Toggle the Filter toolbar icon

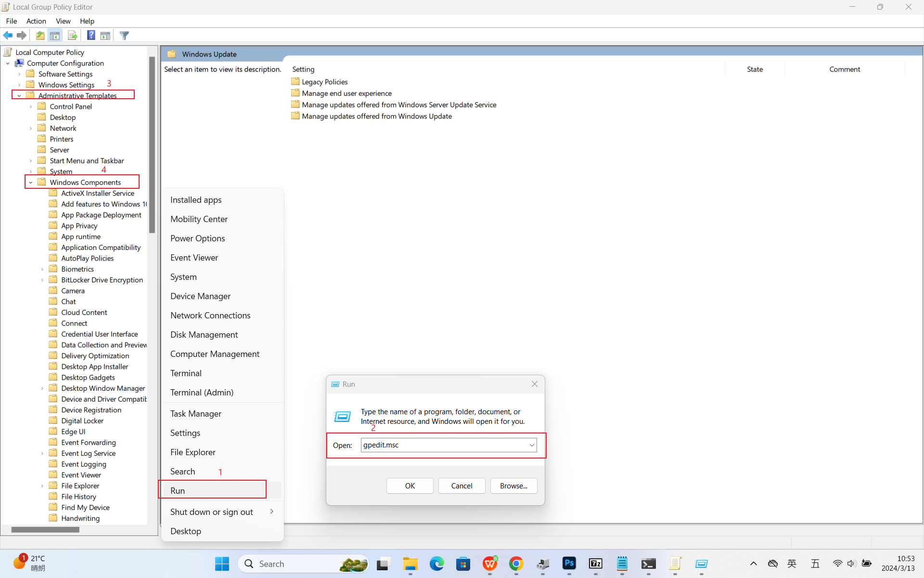click(x=124, y=35)
